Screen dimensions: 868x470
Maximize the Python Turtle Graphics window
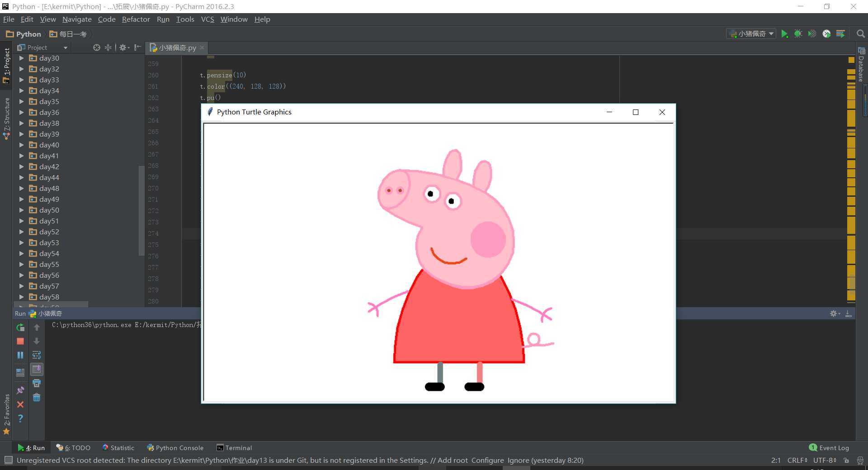coord(636,112)
